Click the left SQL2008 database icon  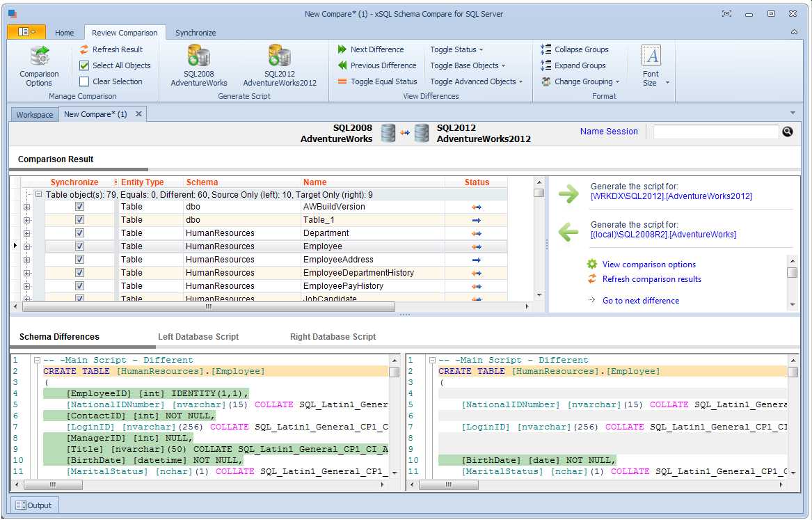pos(388,133)
